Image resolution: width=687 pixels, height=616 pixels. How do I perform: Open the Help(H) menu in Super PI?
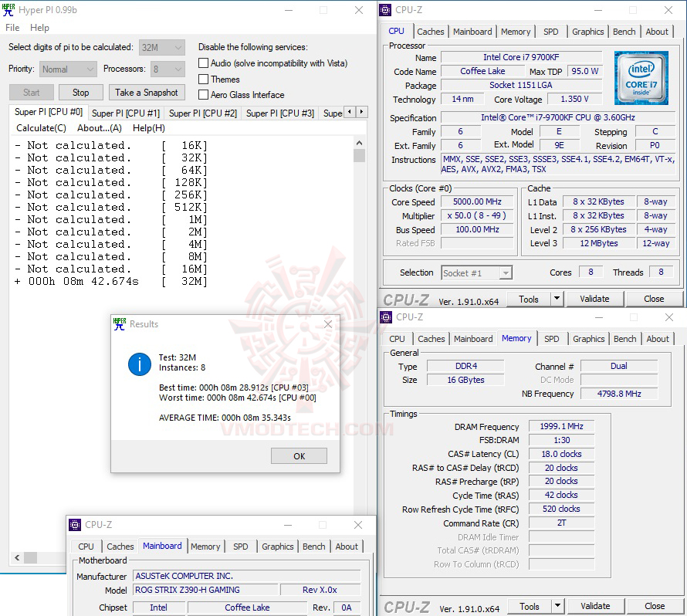click(149, 128)
